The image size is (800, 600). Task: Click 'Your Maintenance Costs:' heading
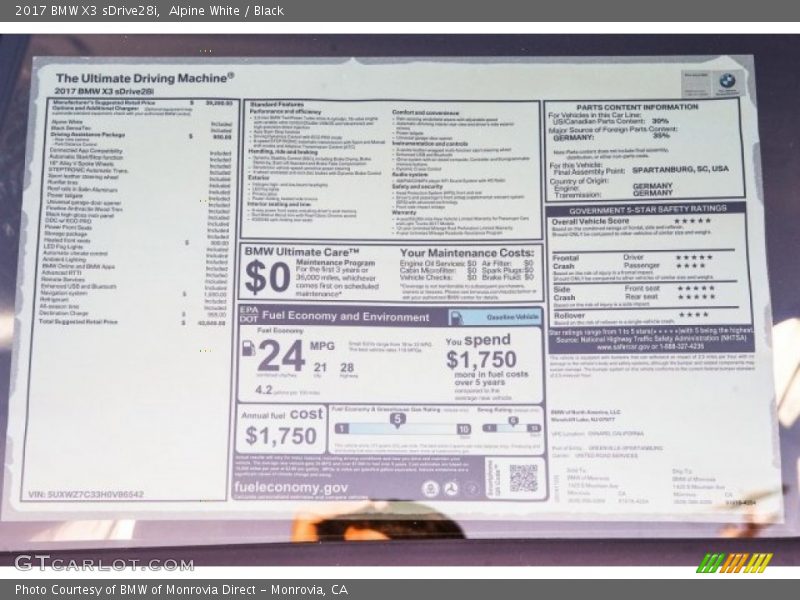467,253
